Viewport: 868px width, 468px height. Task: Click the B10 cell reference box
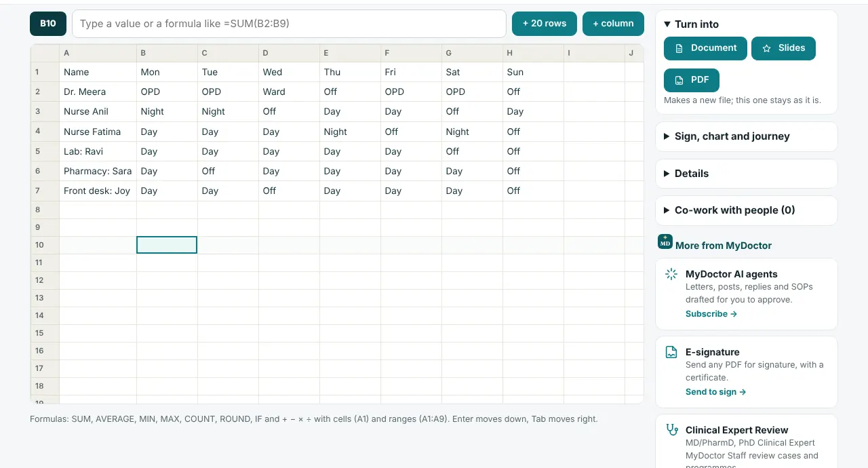[48, 24]
